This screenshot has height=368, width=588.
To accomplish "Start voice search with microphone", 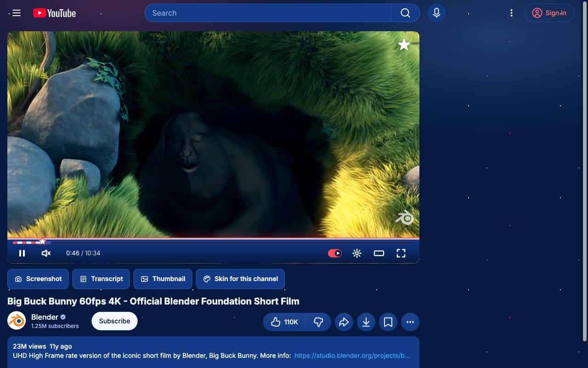I will [437, 13].
